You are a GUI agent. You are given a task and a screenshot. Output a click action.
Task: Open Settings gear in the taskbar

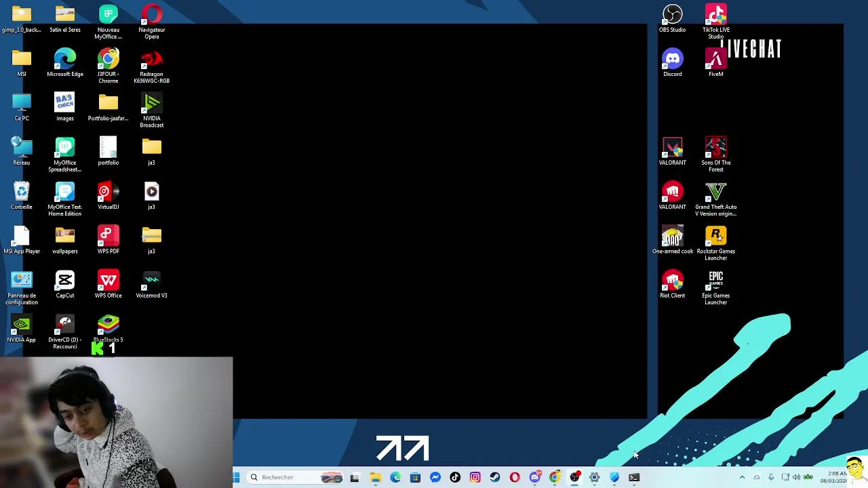tap(595, 477)
